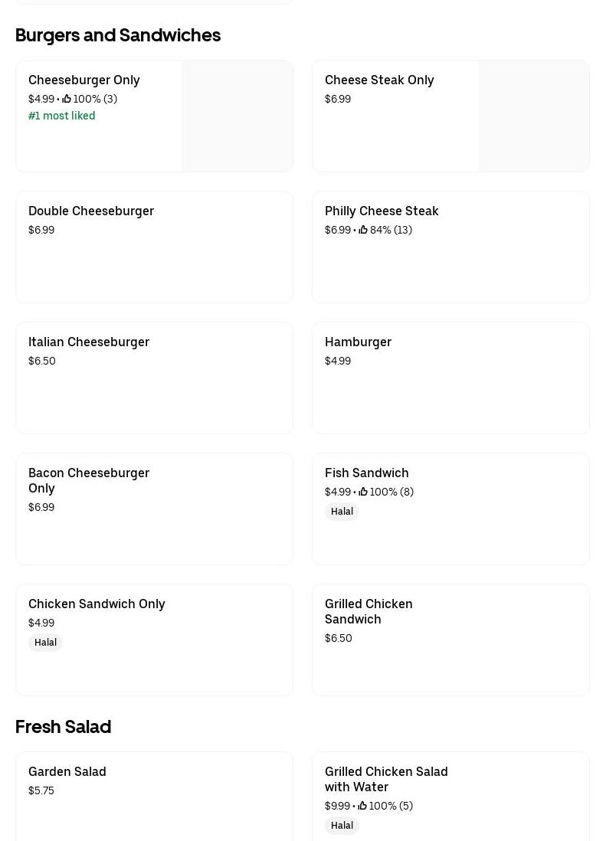Viewport: 616px width, 841px height.
Task: Click the Burgers and Sandwiches heading
Action: 118,35
